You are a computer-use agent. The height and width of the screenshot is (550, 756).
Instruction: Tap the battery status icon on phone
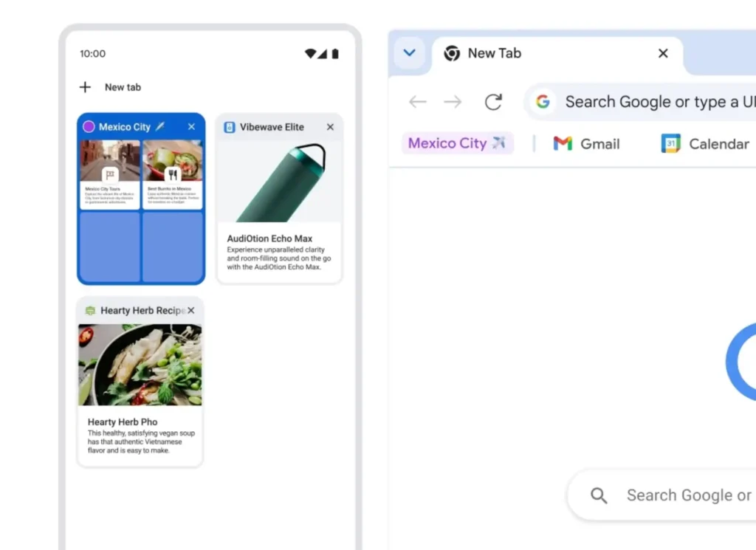[335, 53]
